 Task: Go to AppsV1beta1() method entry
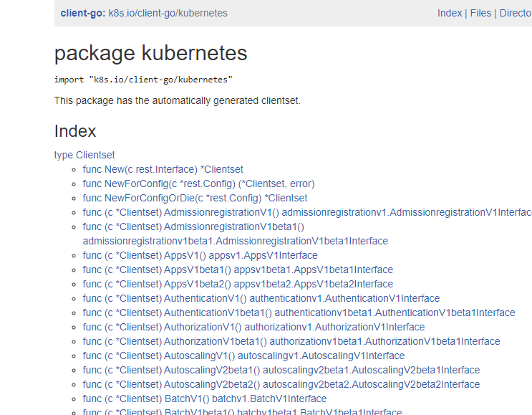238,269
